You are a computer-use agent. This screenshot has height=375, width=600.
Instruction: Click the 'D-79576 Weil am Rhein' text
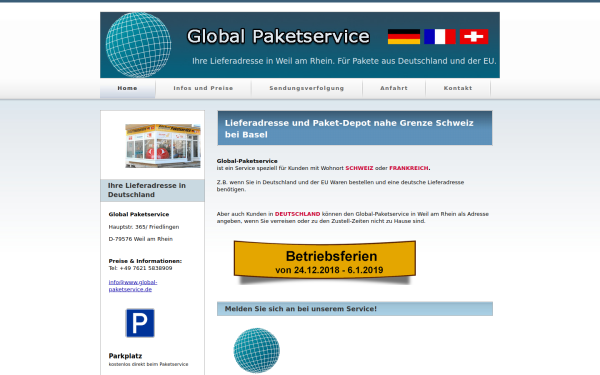point(141,239)
